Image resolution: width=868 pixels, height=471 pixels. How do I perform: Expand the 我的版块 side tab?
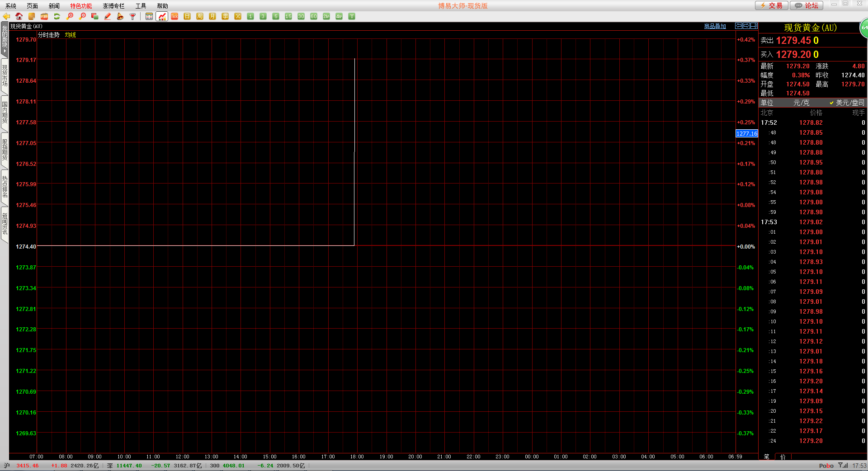[x=5, y=39]
